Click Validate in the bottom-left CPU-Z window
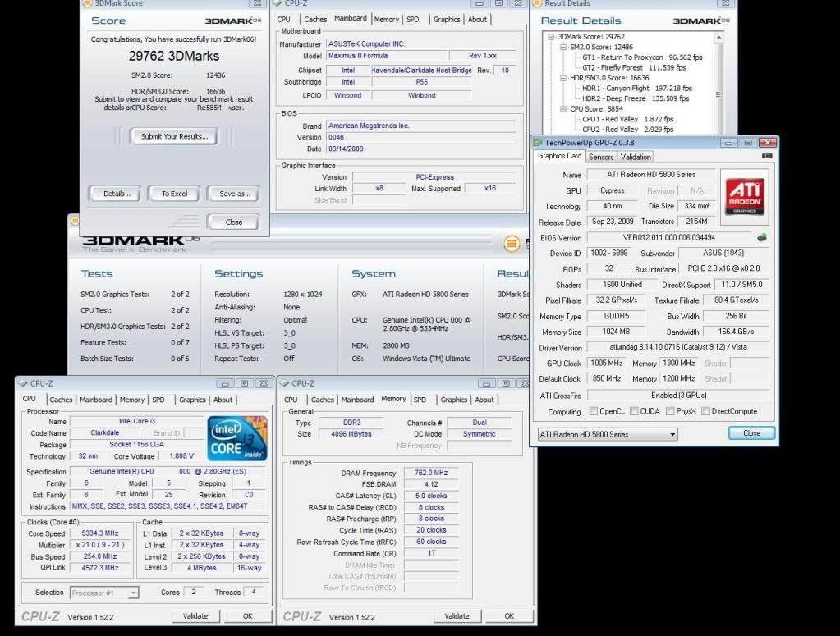840x636 pixels. point(195,616)
